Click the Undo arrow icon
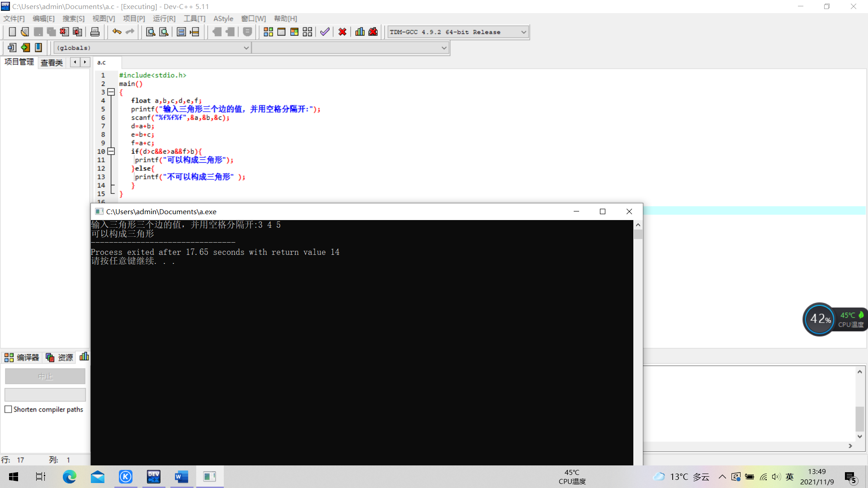This screenshot has height=488, width=868. pos(117,32)
